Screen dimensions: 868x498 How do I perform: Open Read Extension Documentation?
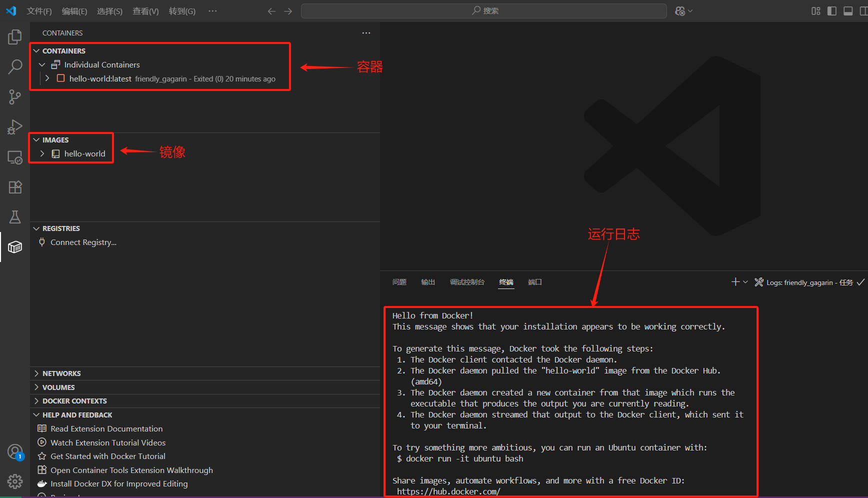tap(106, 428)
